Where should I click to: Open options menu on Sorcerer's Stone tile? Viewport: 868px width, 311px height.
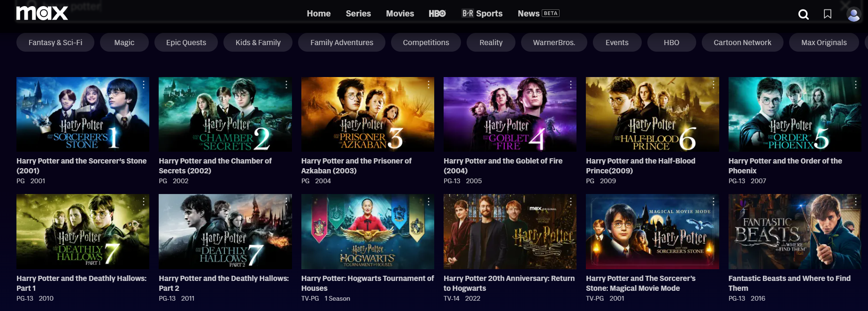point(144,85)
